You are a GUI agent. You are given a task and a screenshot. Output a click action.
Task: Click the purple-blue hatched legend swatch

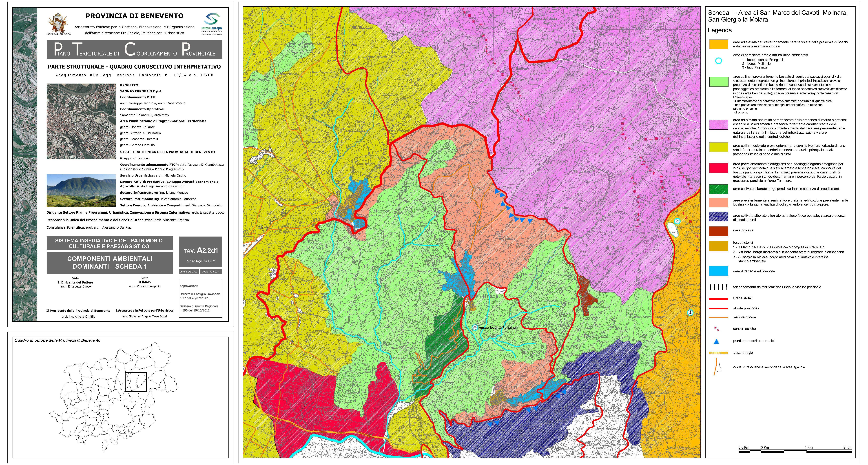pyautogui.click(x=718, y=217)
